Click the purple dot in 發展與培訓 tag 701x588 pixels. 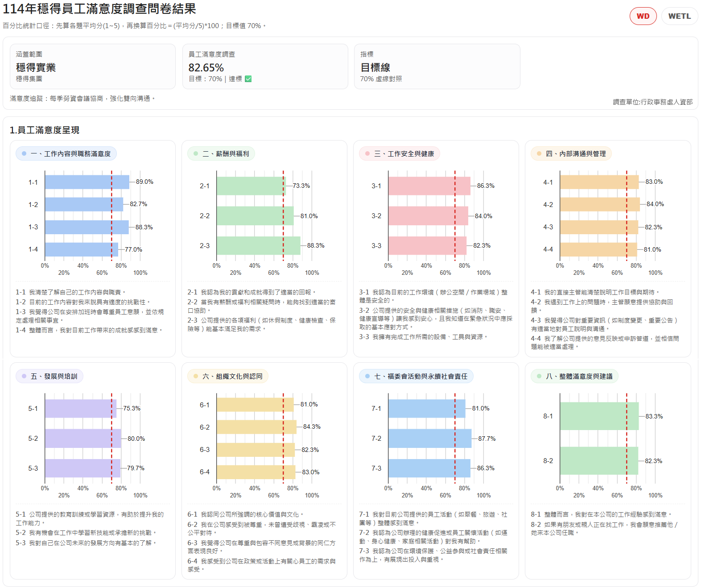tap(24, 376)
